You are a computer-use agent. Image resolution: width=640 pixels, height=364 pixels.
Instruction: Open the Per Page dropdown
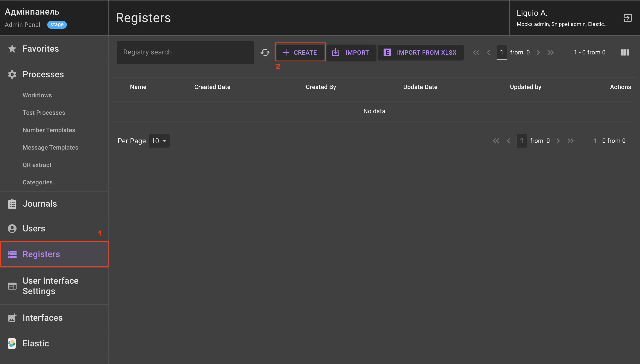[159, 141]
